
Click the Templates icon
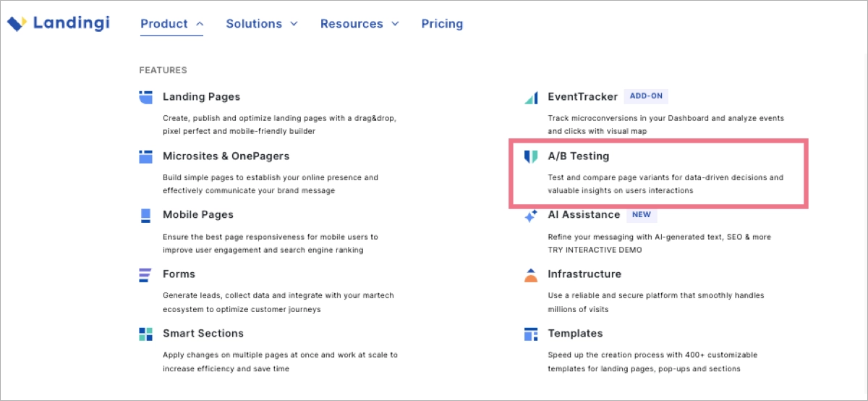point(531,334)
